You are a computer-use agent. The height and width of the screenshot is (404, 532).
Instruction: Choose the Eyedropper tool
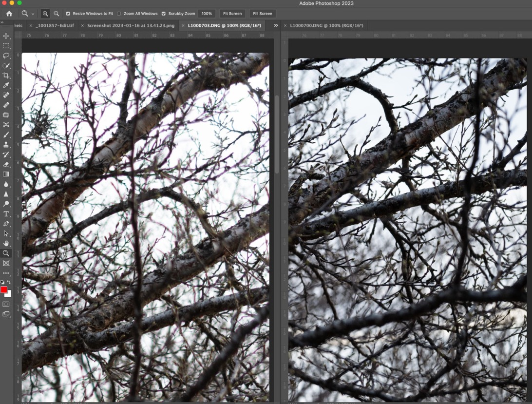(6, 85)
